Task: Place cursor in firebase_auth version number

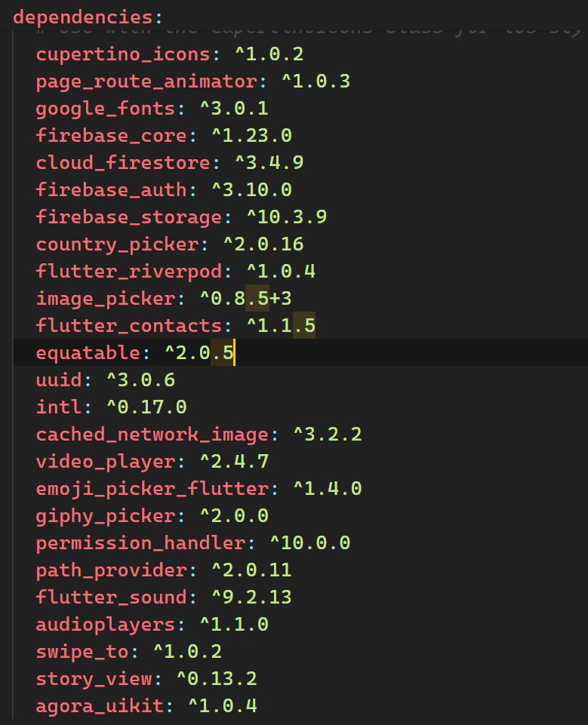Action: pos(251,190)
